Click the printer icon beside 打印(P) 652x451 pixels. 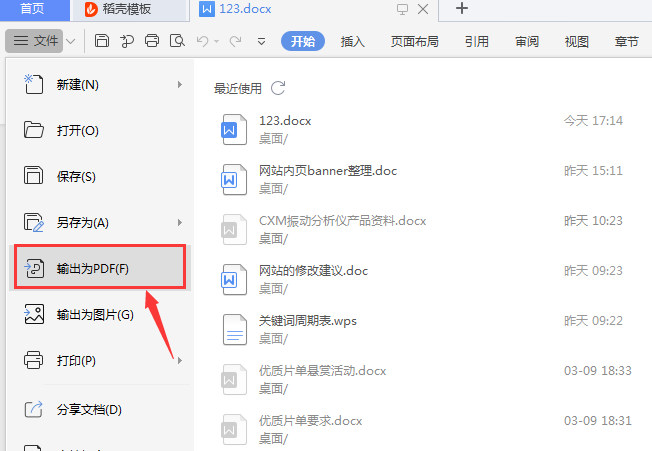pyautogui.click(x=33, y=360)
